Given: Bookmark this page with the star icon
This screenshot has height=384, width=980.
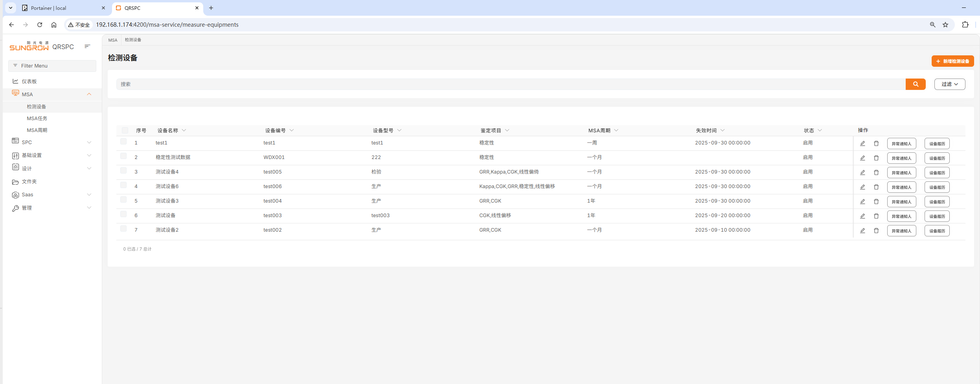Looking at the screenshot, I should tap(945, 25).
